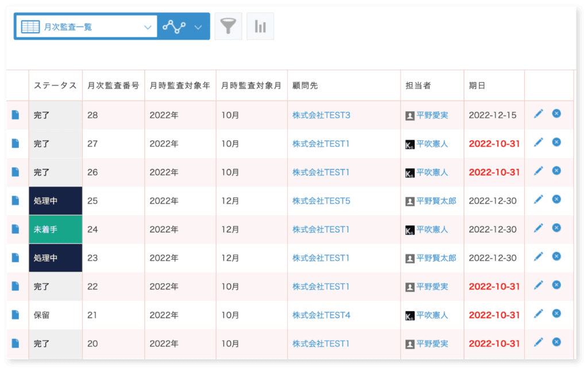Edit record 25 with pencil icon

539,199
